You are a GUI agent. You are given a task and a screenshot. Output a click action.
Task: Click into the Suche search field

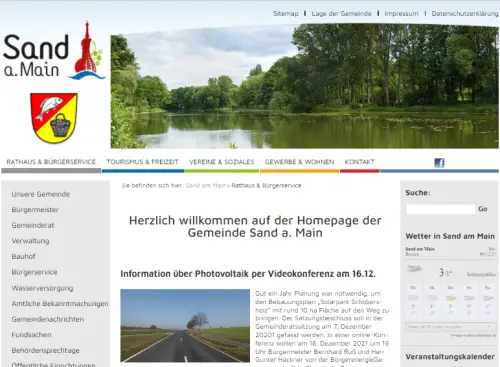440,209
